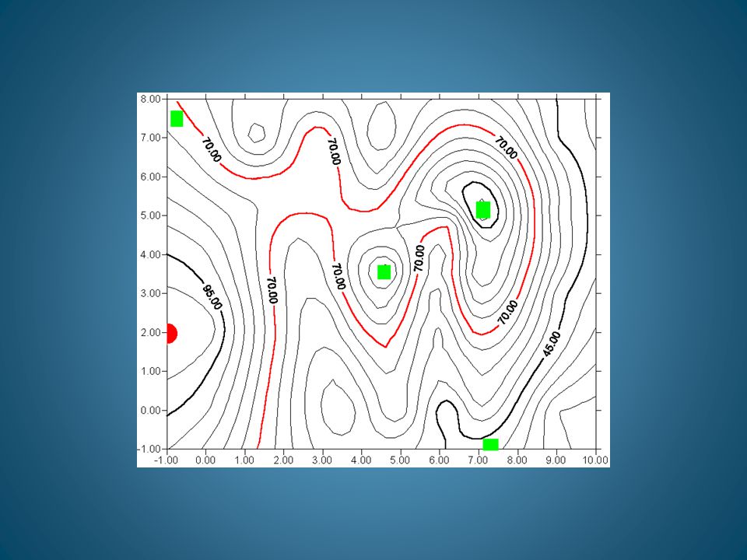747x560 pixels.
Task: Click the -1.00 label on the horizontal axis
Action: tap(166, 460)
